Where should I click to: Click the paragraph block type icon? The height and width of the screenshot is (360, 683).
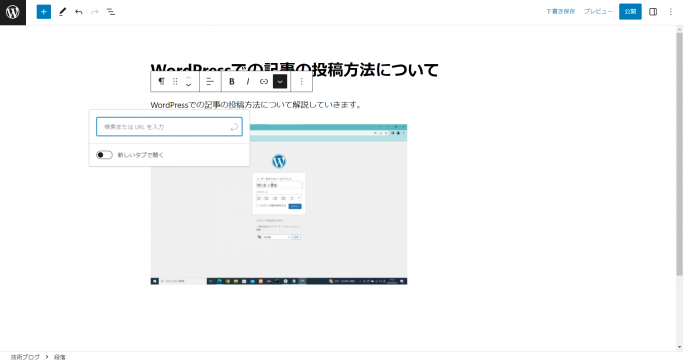click(x=162, y=82)
